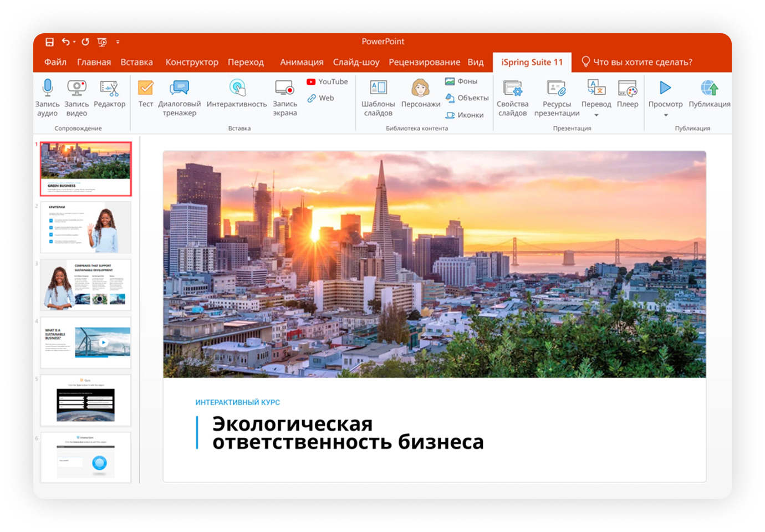Open Шаблоны слайдов templates
The width and height of the screenshot is (765, 532).
pos(378,88)
